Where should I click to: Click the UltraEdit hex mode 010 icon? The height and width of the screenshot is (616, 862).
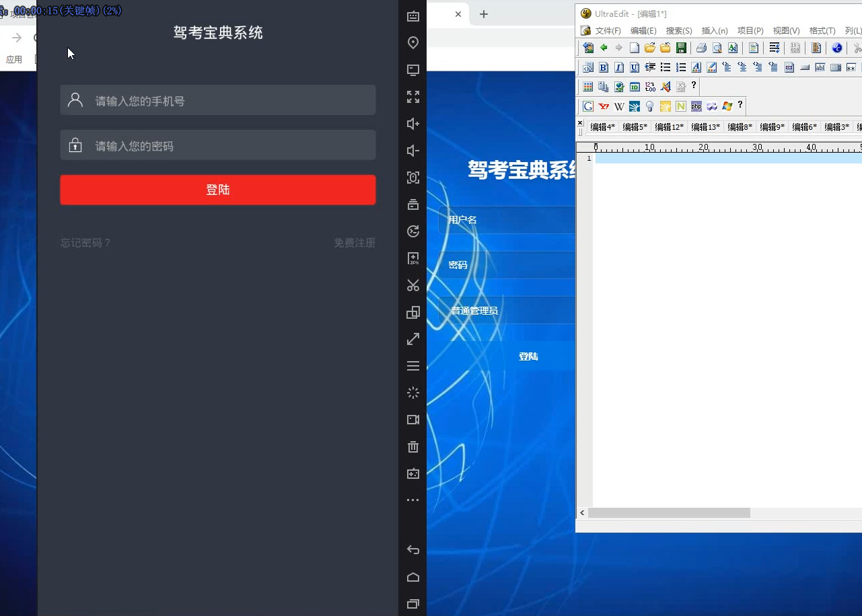click(795, 48)
